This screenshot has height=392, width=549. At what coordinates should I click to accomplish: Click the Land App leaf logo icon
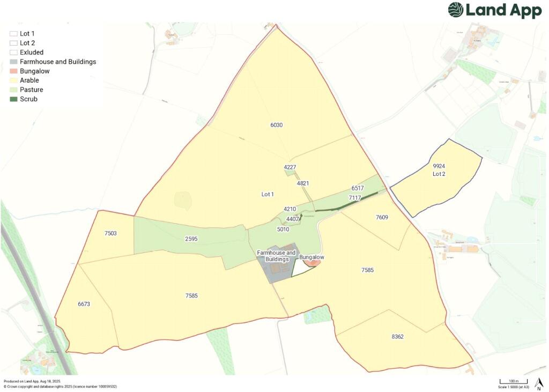456,10
